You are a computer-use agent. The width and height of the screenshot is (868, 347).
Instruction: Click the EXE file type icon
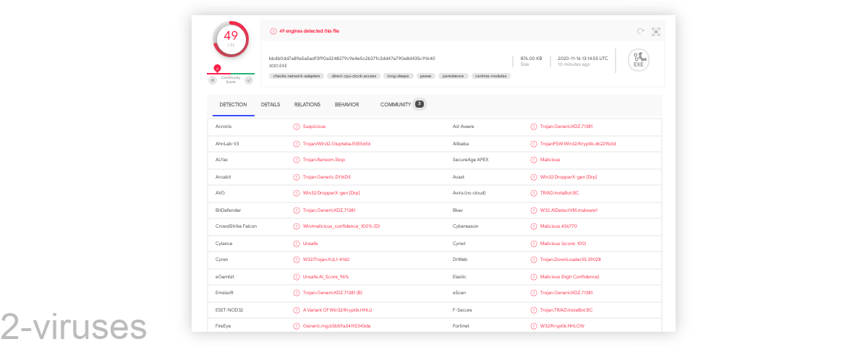(x=638, y=60)
